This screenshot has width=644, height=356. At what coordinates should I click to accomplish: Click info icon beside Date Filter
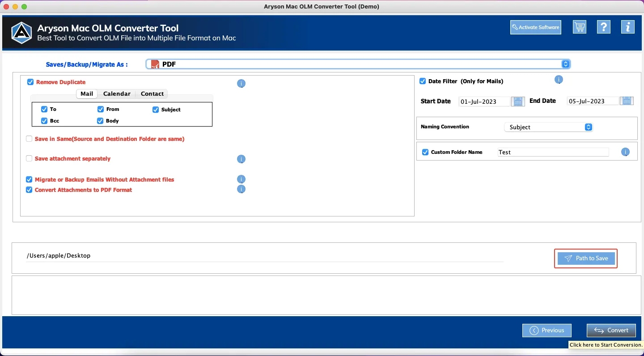559,80
